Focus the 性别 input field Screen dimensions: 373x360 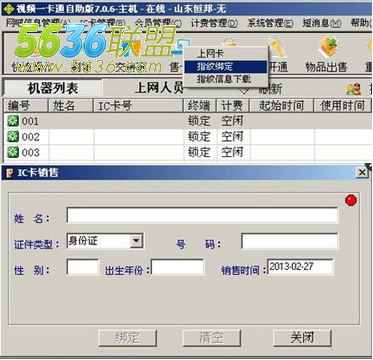pyautogui.click(x=83, y=267)
